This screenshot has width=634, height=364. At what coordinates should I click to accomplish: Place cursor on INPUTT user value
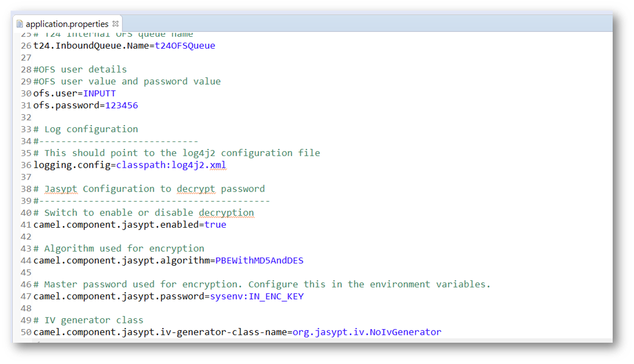click(x=99, y=93)
